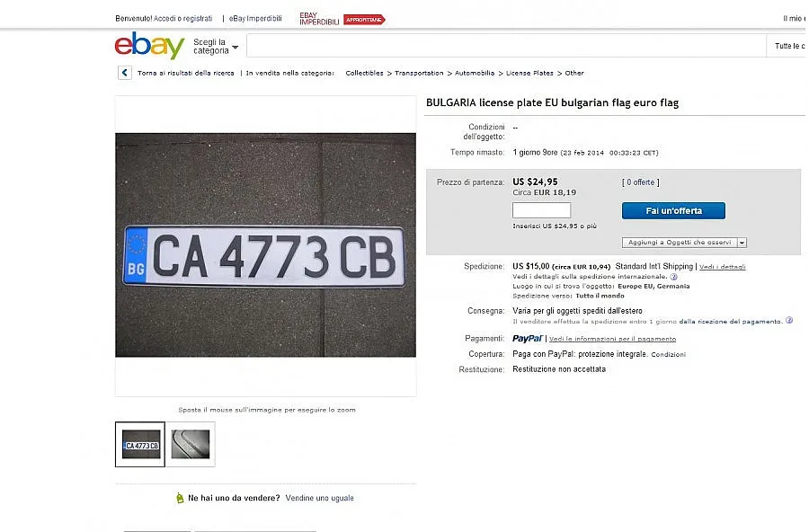Image resolution: width=809 pixels, height=532 pixels.
Task: Open the License Plates breadcrumb category
Action: 529,73
